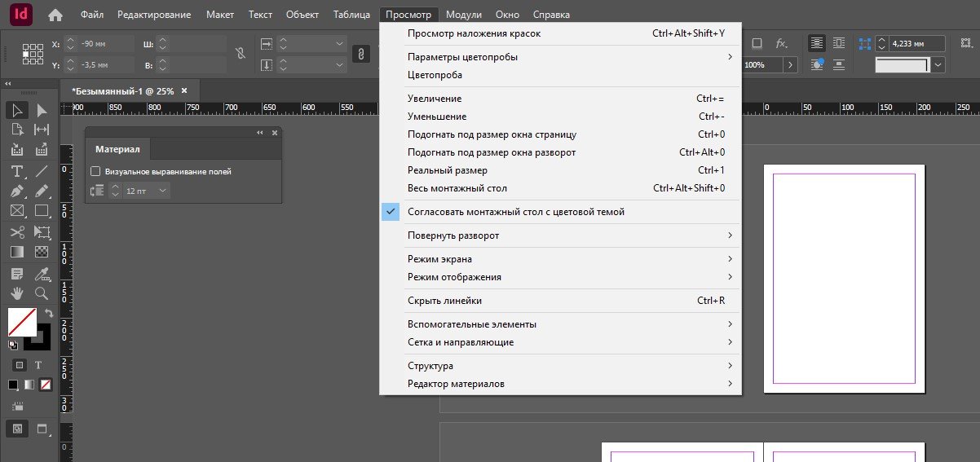Select the Rectangle tool
The height and width of the screenshot is (462, 980).
[42, 211]
